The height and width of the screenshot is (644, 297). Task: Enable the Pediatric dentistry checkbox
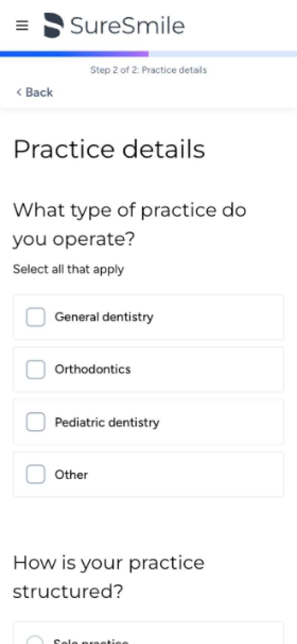pyautogui.click(x=36, y=422)
